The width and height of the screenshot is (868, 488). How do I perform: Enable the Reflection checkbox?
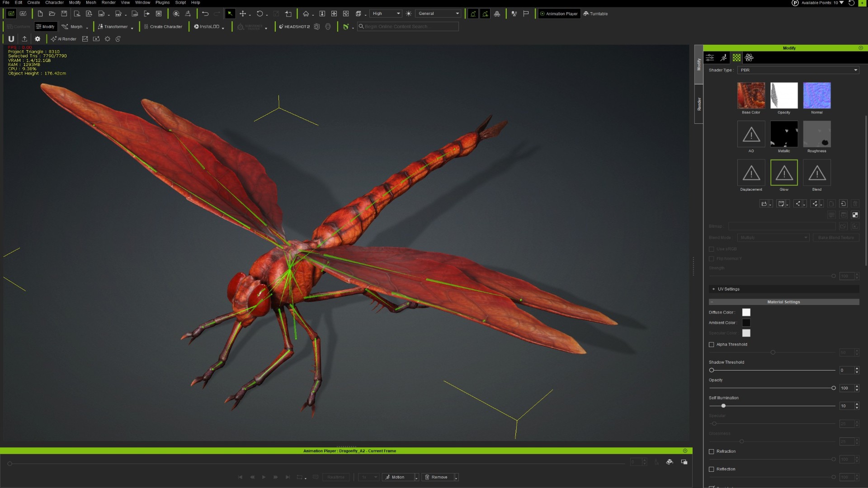712,469
